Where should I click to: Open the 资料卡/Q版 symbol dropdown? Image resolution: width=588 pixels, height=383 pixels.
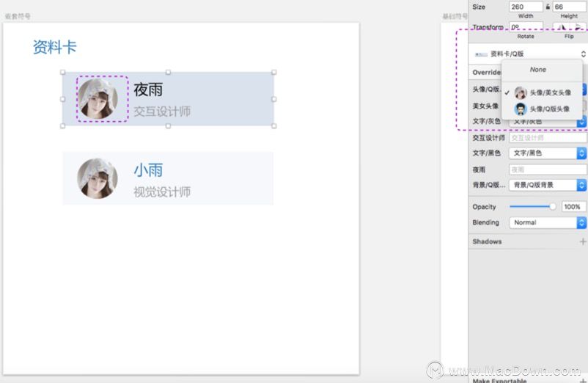tap(528, 54)
